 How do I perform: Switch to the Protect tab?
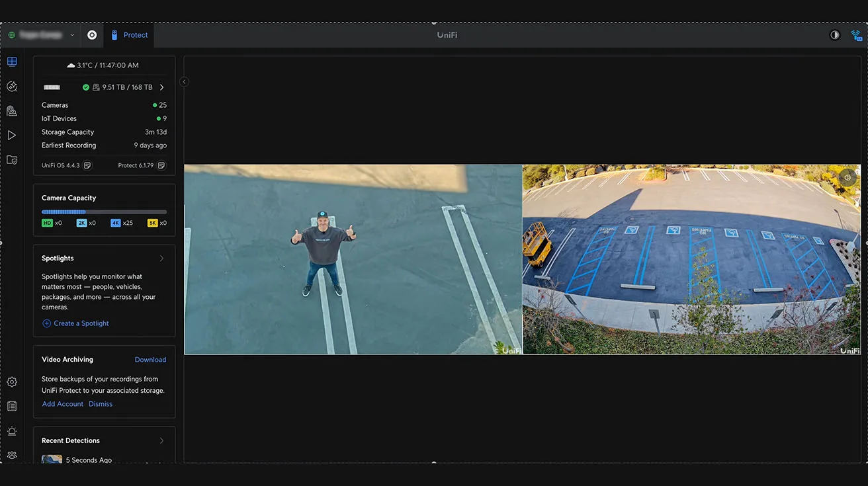click(130, 35)
